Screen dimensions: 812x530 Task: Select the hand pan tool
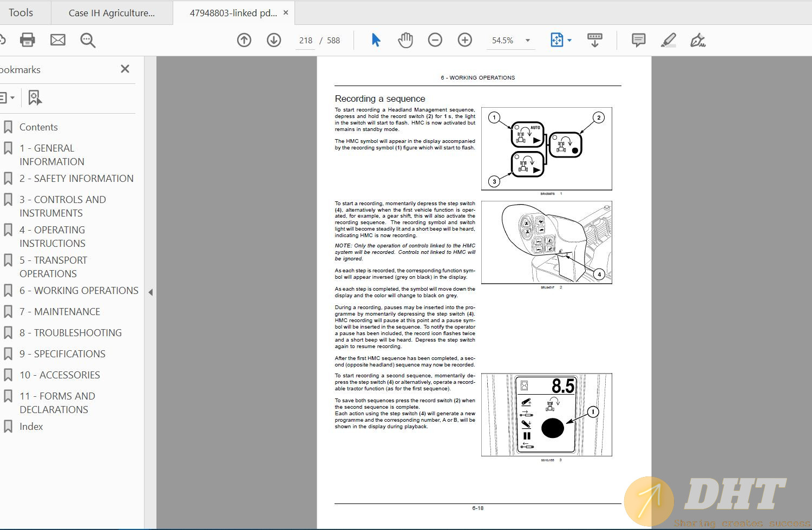405,40
